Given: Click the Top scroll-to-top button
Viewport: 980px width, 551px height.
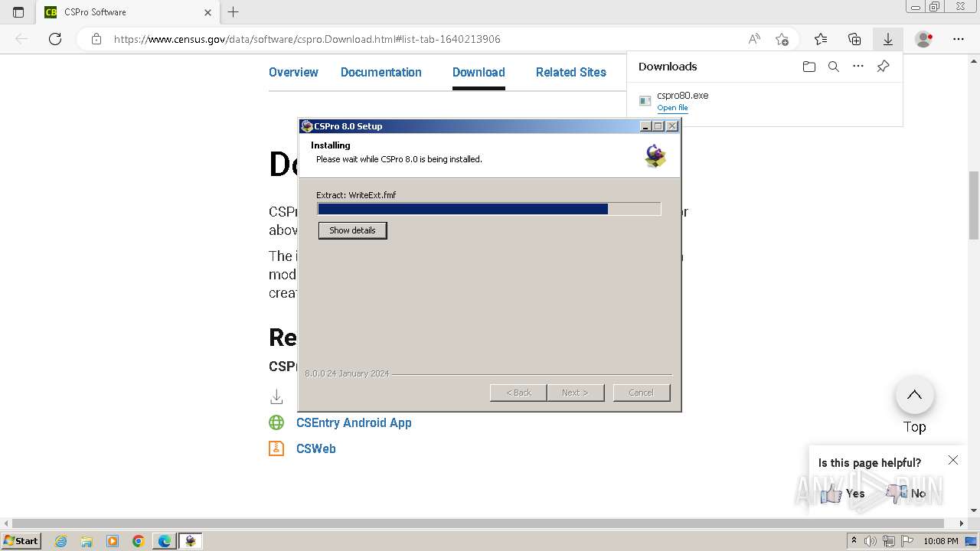Looking at the screenshot, I should pyautogui.click(x=915, y=396).
